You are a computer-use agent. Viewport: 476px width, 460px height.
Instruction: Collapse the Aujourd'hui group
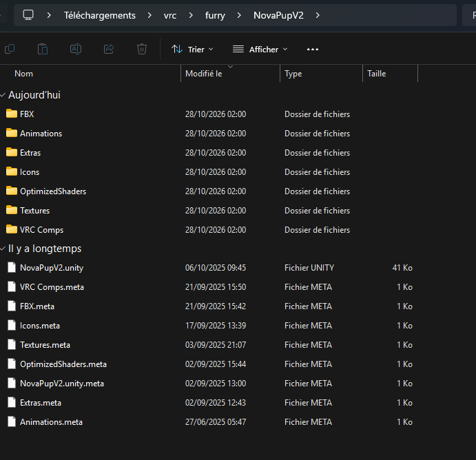pyautogui.click(x=3, y=95)
